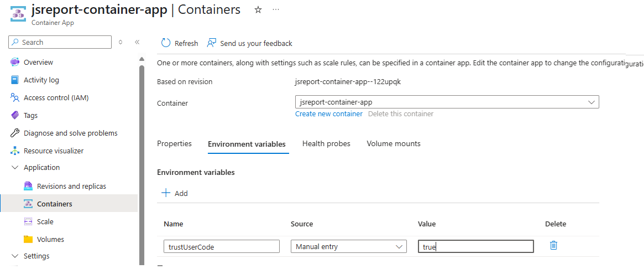Click the Resource visualizer icon

pyautogui.click(x=15, y=151)
